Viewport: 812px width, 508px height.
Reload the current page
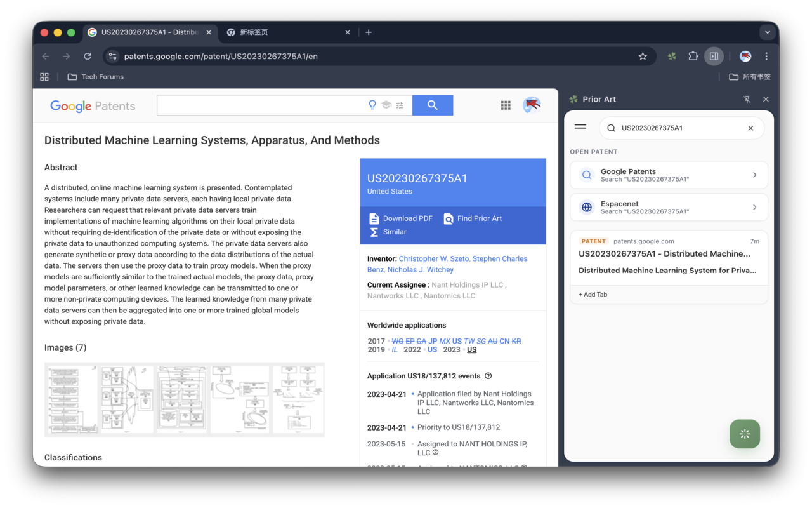(x=88, y=57)
